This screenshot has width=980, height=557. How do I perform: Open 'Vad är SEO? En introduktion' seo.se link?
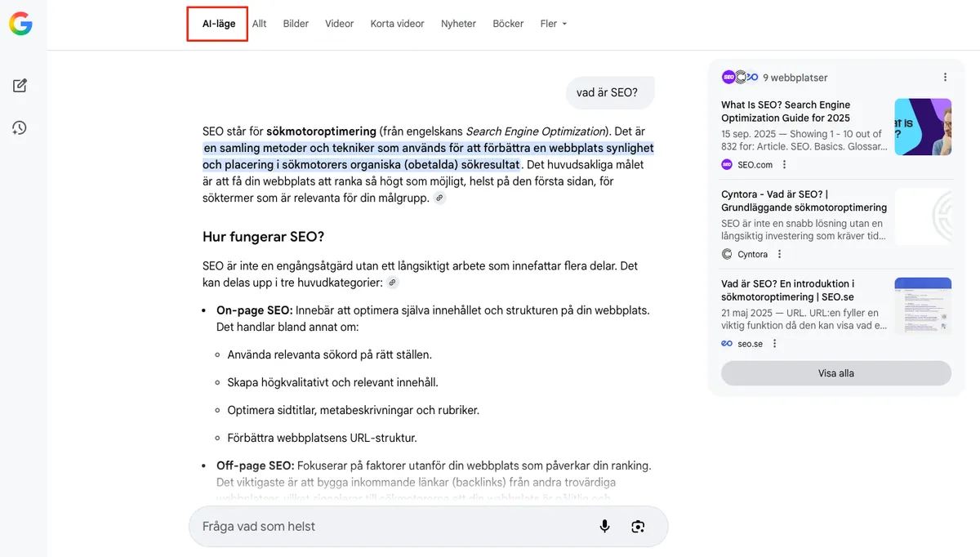coord(788,291)
